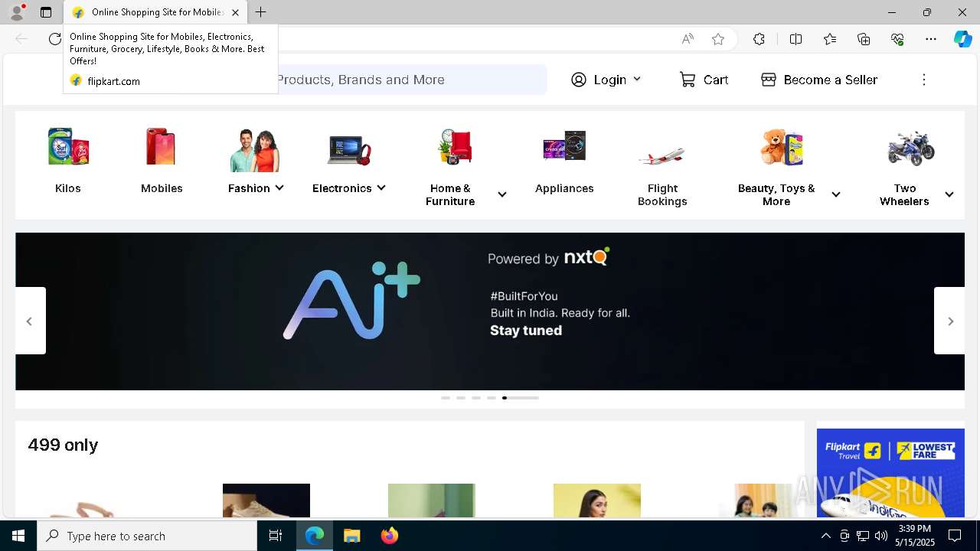980x551 pixels.
Task: Expand the Login dropdown chevron
Action: [x=637, y=79]
